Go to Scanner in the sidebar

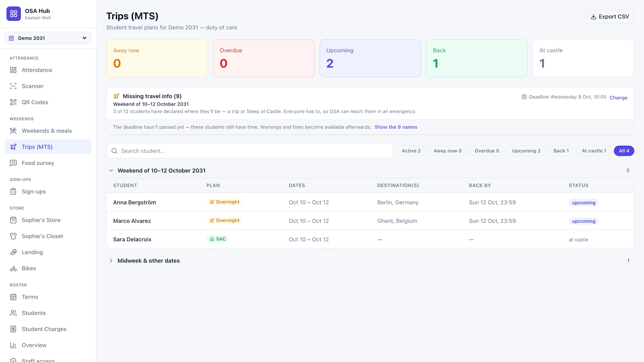click(48, 86)
